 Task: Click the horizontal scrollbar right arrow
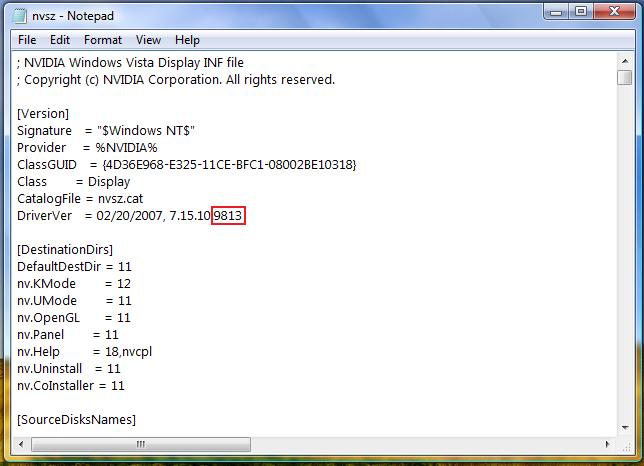[x=607, y=444]
